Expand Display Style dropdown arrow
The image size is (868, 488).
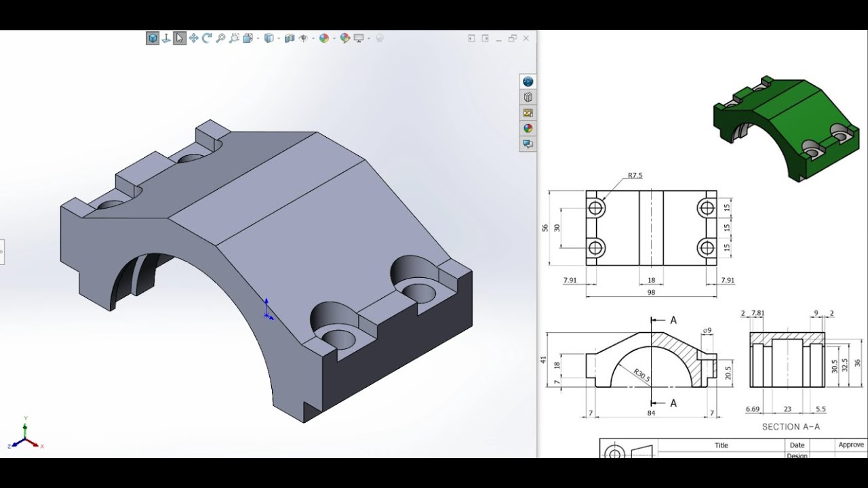pos(279,39)
